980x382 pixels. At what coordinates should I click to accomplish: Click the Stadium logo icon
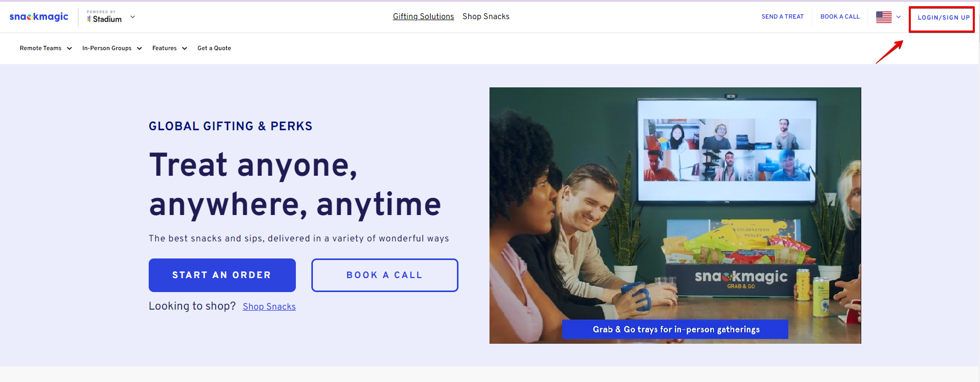[x=89, y=19]
